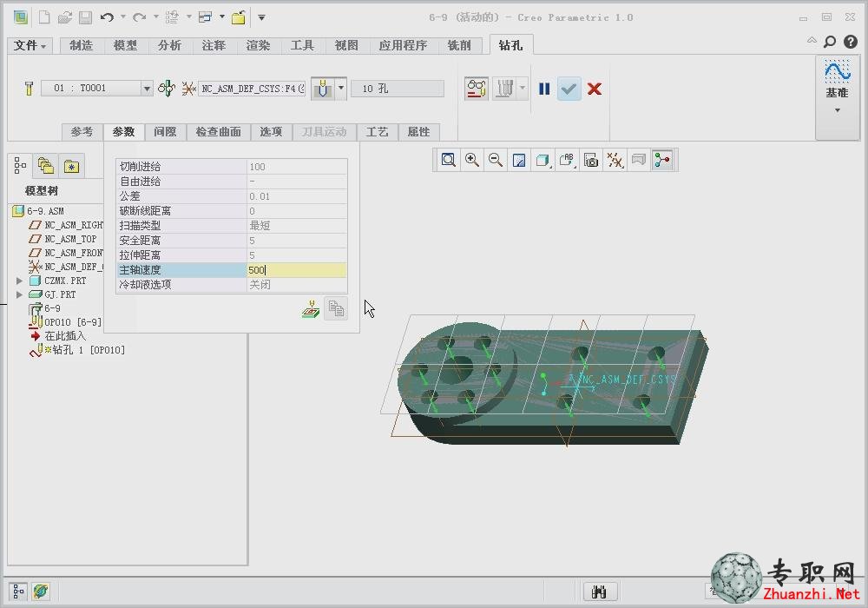Open the cycle type dropdown arrow

(x=341, y=88)
